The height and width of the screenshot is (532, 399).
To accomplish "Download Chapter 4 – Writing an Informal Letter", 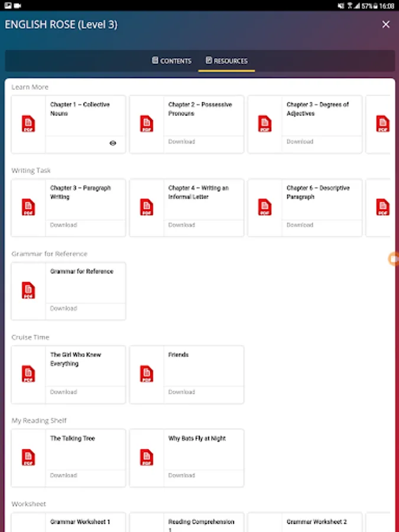I will pos(181,225).
